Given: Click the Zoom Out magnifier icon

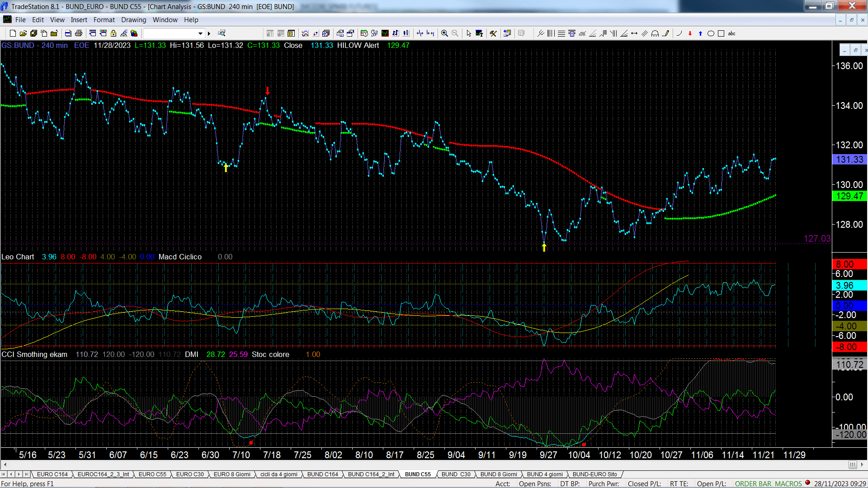Looking at the screenshot, I should point(455,33).
